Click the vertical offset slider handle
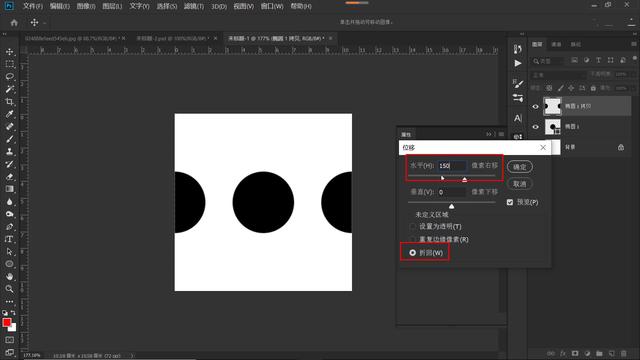Viewport: 640px width, 360px height. coord(451,206)
